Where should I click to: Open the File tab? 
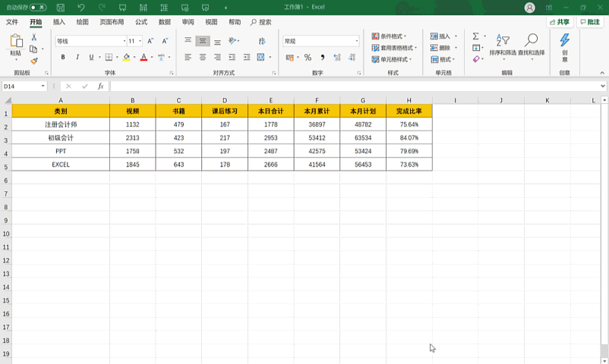pos(12,22)
